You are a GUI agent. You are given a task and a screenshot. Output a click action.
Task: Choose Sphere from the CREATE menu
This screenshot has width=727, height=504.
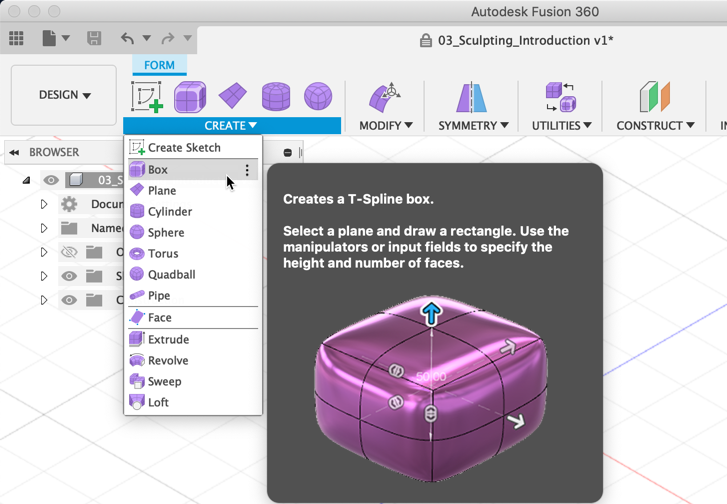point(193,232)
